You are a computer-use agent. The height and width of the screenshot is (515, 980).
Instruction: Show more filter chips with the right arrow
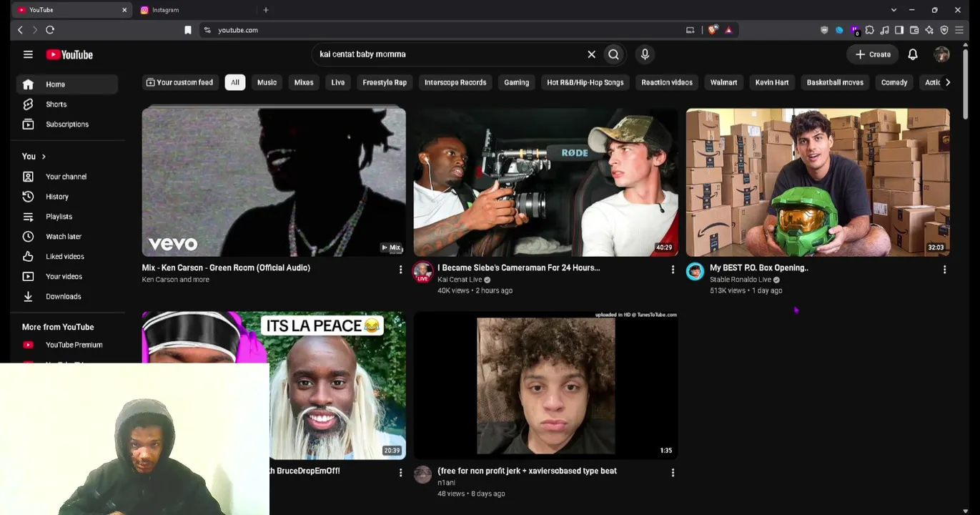click(x=947, y=82)
